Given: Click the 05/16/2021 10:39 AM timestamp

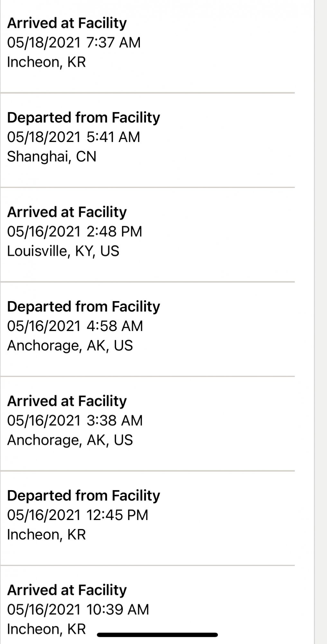Looking at the screenshot, I should (78, 610).
